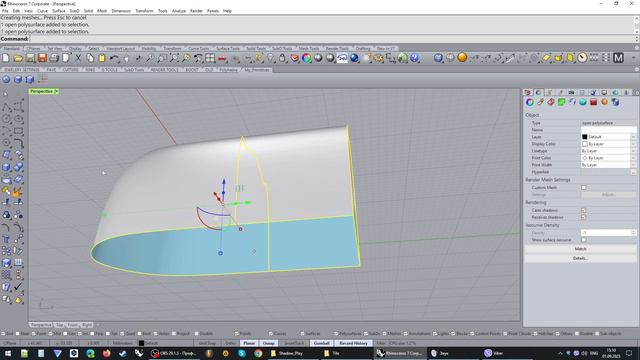This screenshot has width=640, height=360.
Task: Click the white Display Color swatch
Action: point(584,144)
